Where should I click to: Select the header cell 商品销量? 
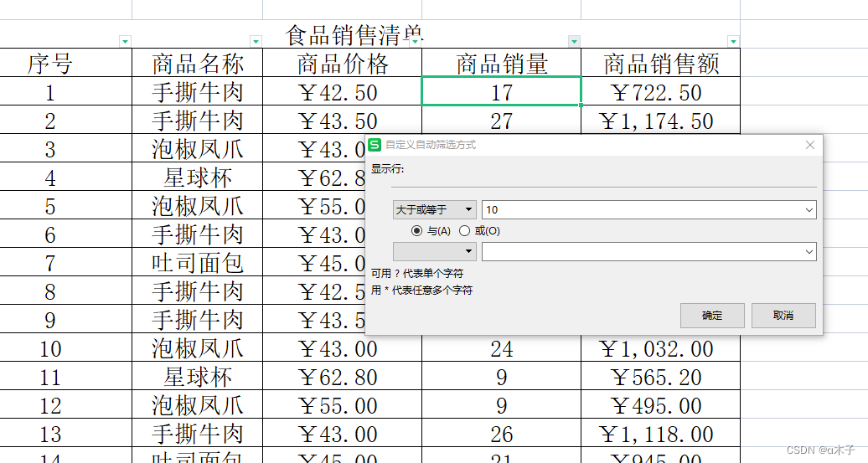[502, 63]
